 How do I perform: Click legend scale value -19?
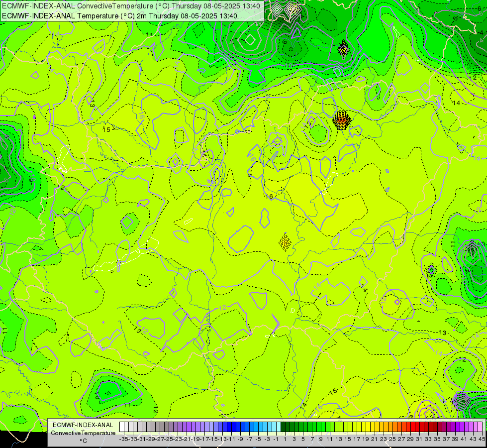pyautogui.click(x=195, y=439)
